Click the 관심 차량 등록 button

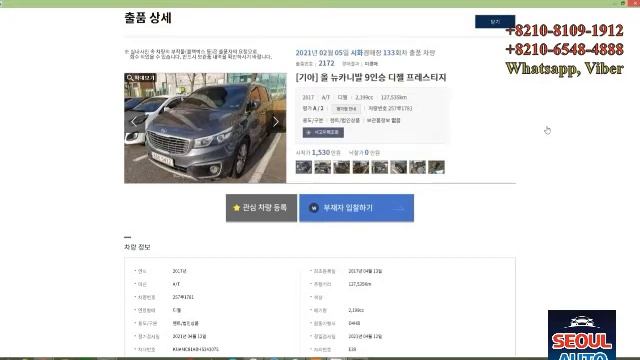[261, 208]
